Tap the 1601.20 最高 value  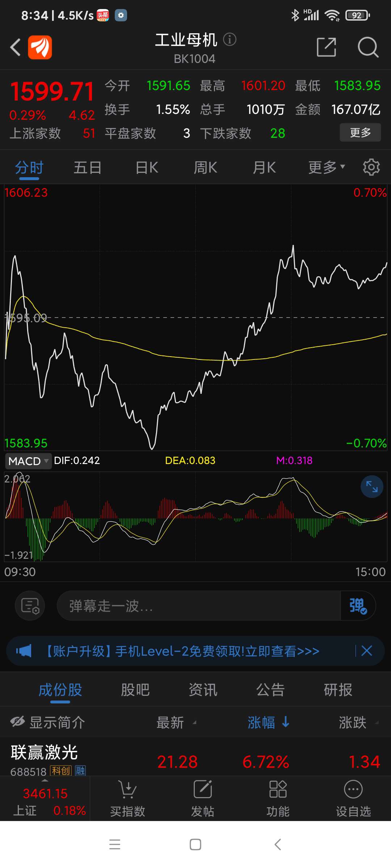coord(263,86)
